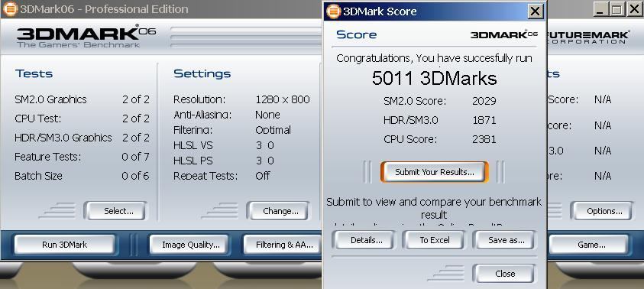Click the Change... button under Settings

(x=277, y=211)
